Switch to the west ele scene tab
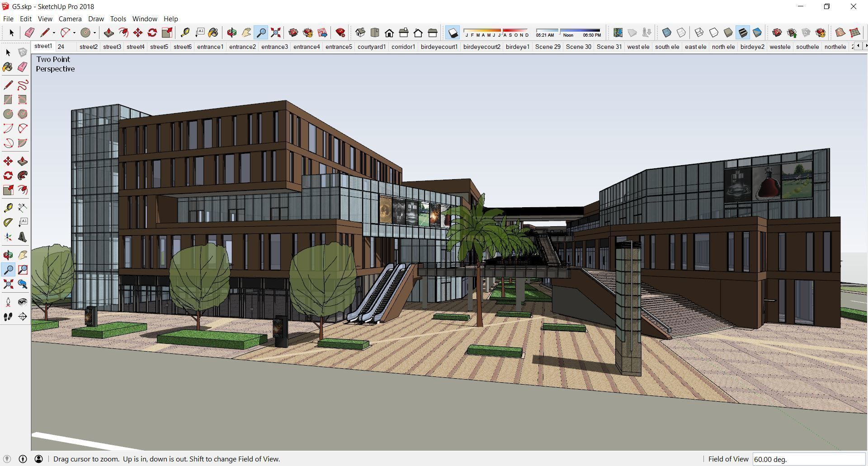 pos(638,47)
